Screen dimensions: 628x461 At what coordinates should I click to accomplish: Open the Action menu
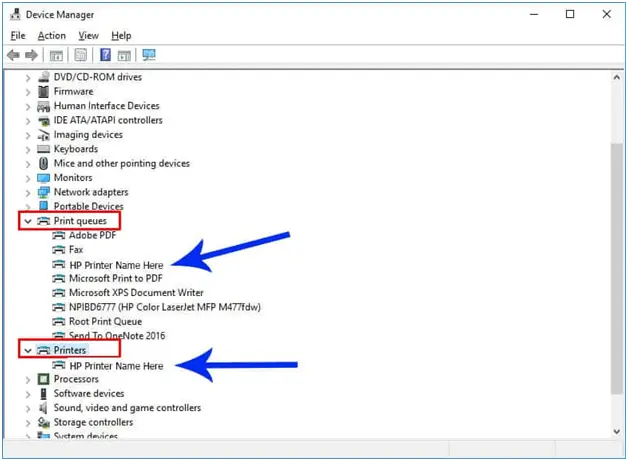pyautogui.click(x=52, y=36)
